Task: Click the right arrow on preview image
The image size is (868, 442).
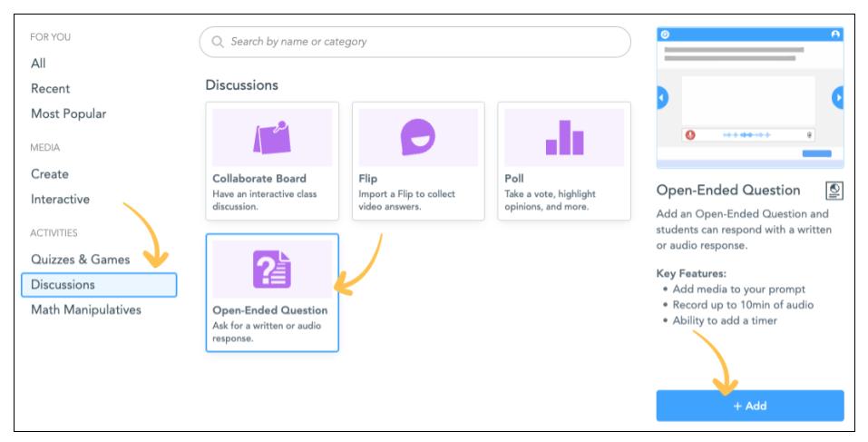Action: (x=838, y=97)
